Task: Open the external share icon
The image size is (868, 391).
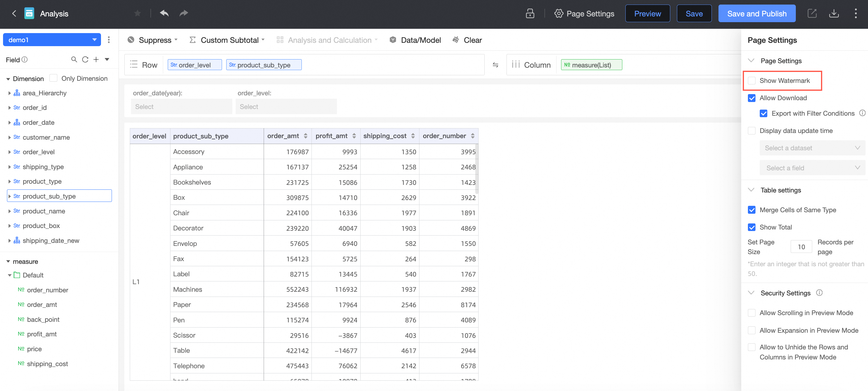Action: click(812, 13)
